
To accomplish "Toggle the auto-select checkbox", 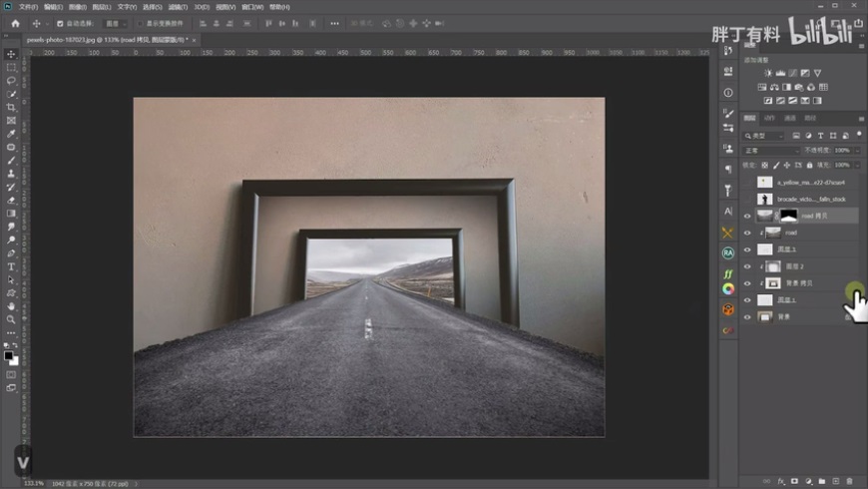I will tap(60, 23).
